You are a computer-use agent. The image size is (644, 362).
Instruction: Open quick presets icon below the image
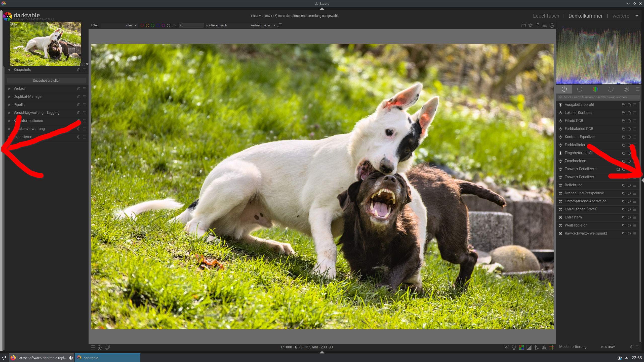tap(93, 347)
